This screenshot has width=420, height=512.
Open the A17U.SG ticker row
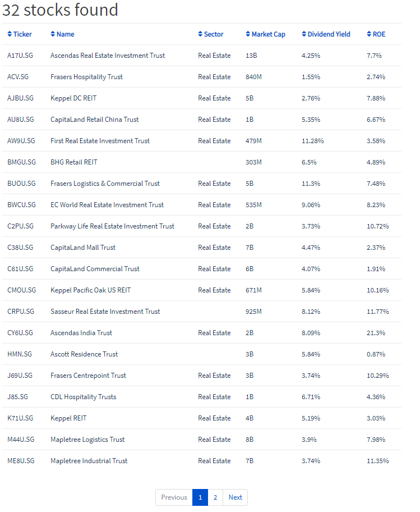point(202,56)
